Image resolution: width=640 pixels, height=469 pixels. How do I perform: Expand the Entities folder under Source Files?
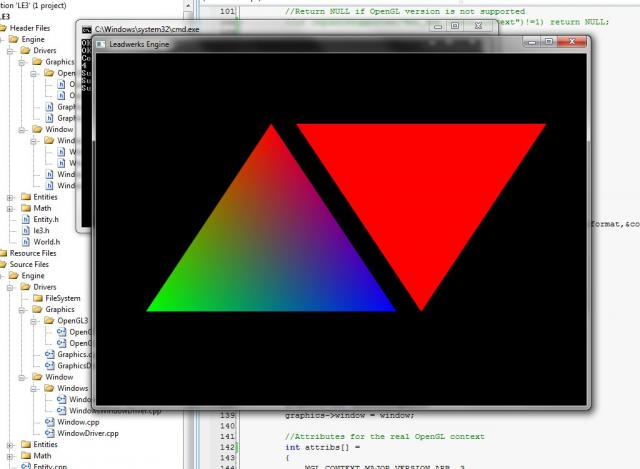click(x=11, y=444)
